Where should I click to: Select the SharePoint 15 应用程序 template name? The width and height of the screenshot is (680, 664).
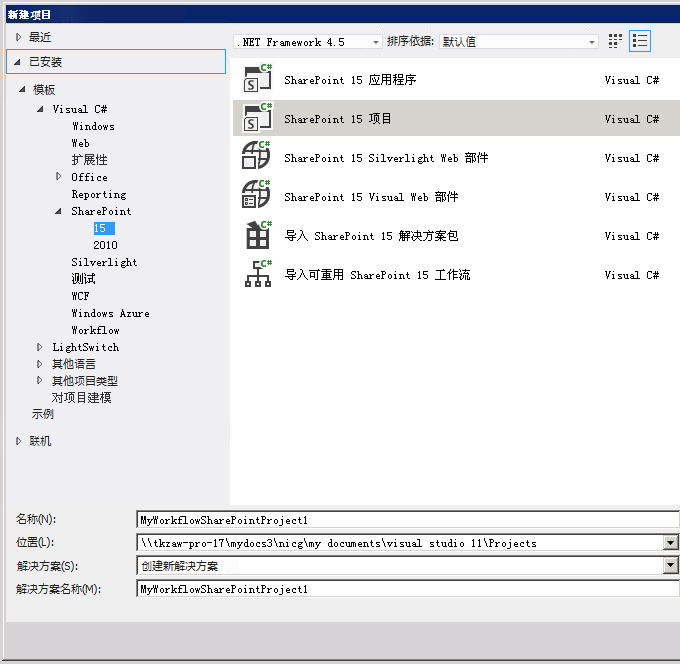[x=350, y=80]
